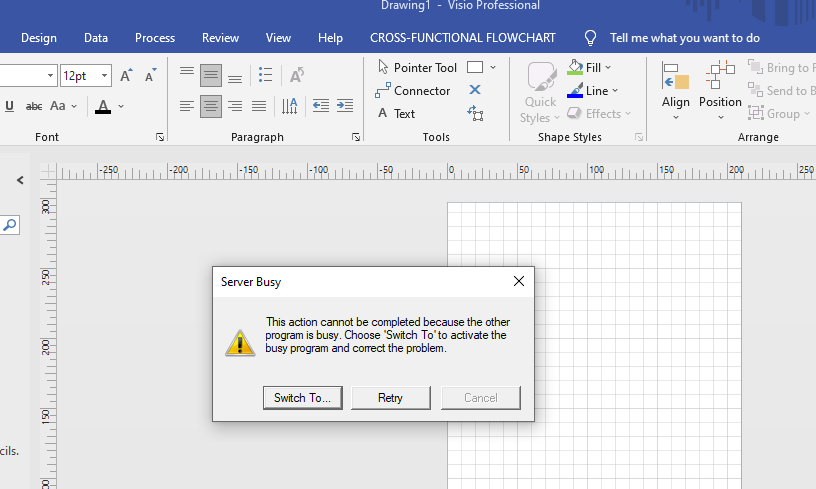Screen dimensions: 816x489
Task: Collapse the Shapes pane arrow
Action: [x=20, y=181]
